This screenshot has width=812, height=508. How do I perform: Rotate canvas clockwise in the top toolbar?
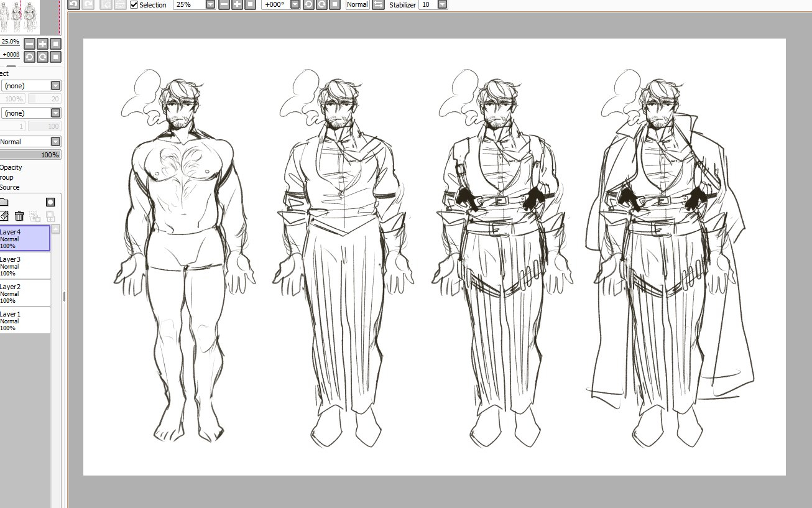pos(321,4)
